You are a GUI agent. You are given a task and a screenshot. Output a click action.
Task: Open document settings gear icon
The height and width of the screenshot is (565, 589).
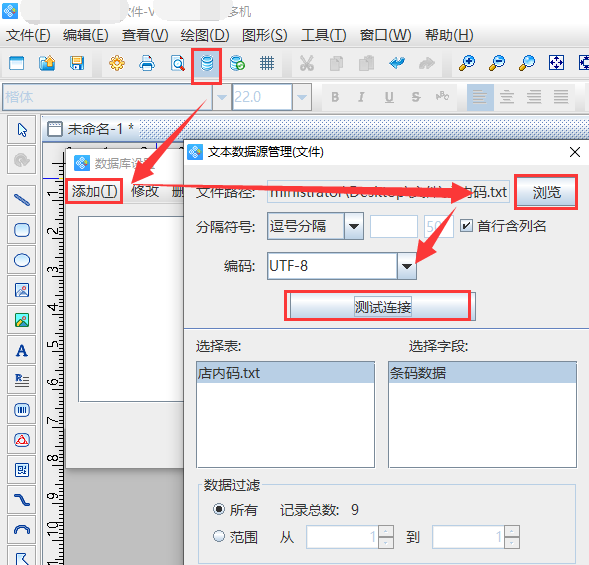click(117, 63)
